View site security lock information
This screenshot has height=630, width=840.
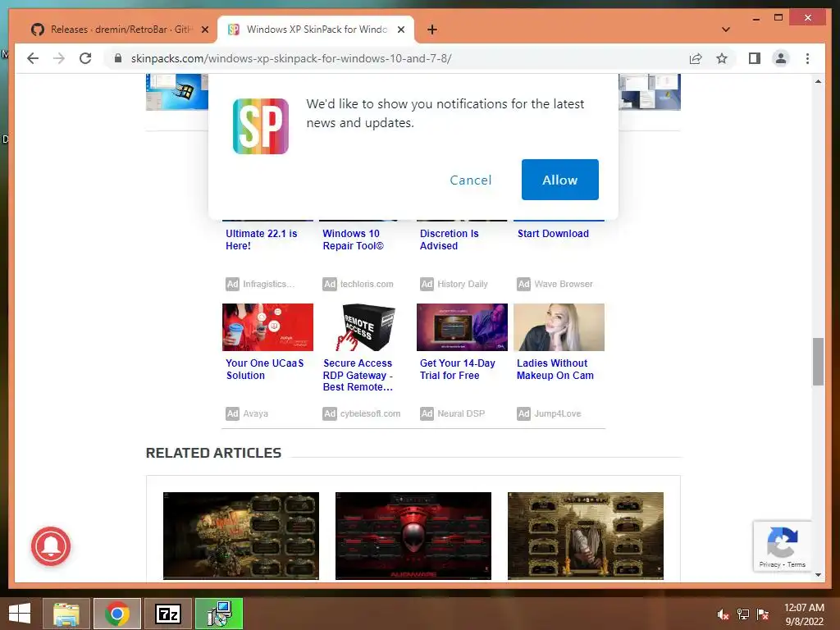(118, 58)
